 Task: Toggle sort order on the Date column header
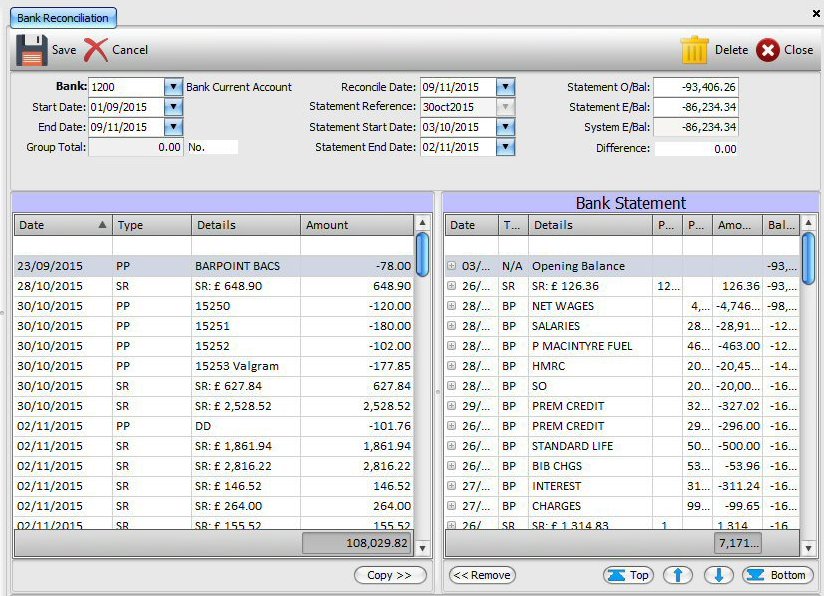(60, 225)
